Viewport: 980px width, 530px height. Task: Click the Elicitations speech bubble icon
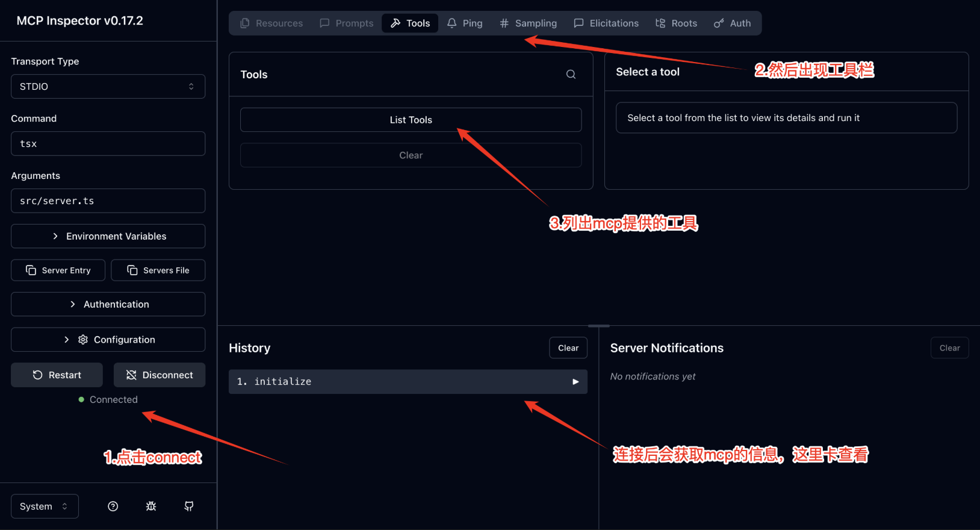pos(578,23)
